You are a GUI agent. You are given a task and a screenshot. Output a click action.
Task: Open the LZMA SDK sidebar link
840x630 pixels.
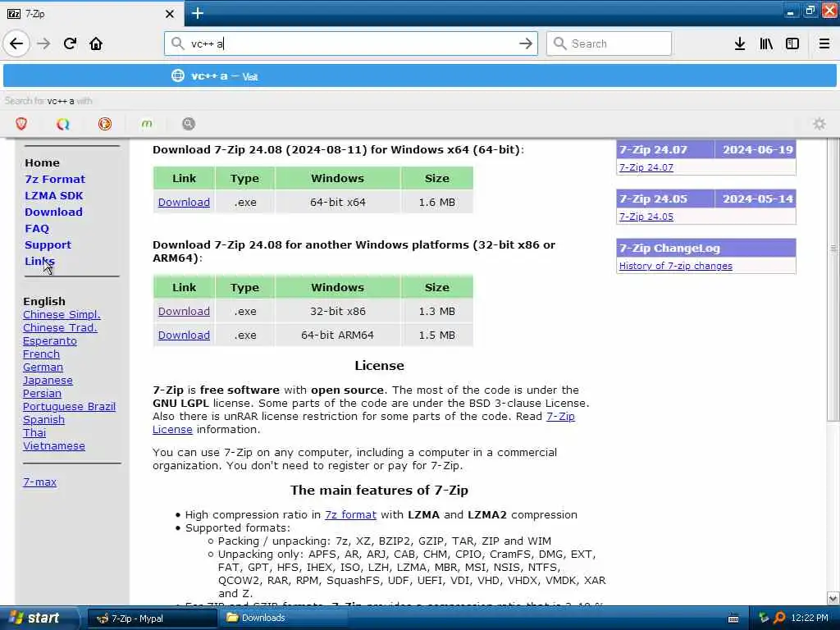point(53,195)
